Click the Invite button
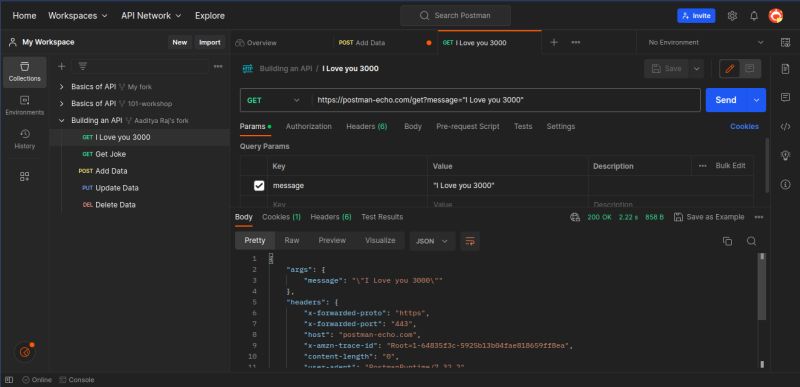The width and height of the screenshot is (800, 387). pos(696,16)
